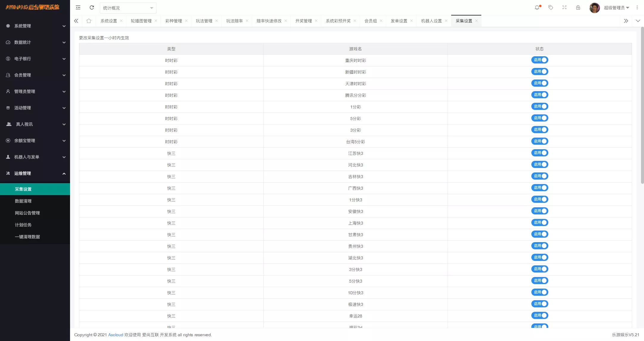Close the 采集设置 tab
This screenshot has width=644, height=341.
477,21
